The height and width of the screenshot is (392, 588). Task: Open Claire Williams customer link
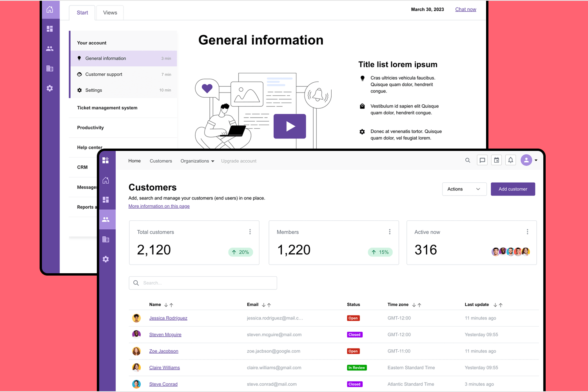coord(164,368)
